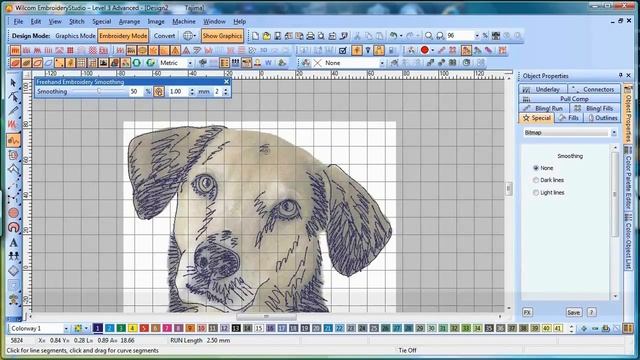Open the Arrange menu
Image resolution: width=640 pixels, height=360 pixels.
point(129,21)
